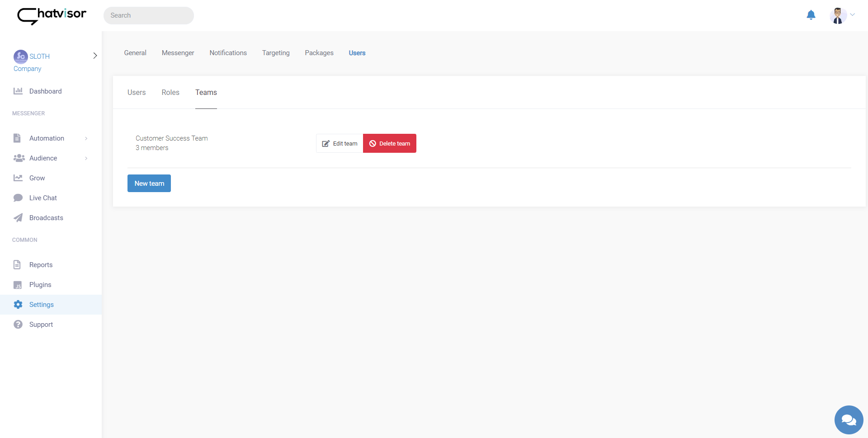The width and height of the screenshot is (868, 438).
Task: Open the Roles sub-tab
Action: click(x=170, y=92)
